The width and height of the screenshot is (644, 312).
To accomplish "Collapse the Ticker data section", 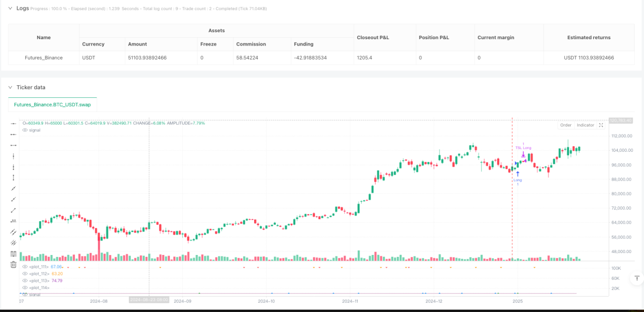I will point(10,87).
